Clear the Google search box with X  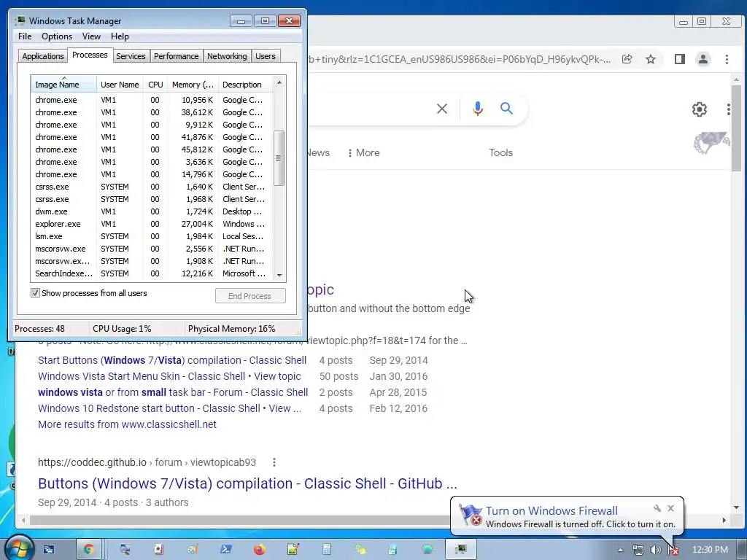coord(442,109)
